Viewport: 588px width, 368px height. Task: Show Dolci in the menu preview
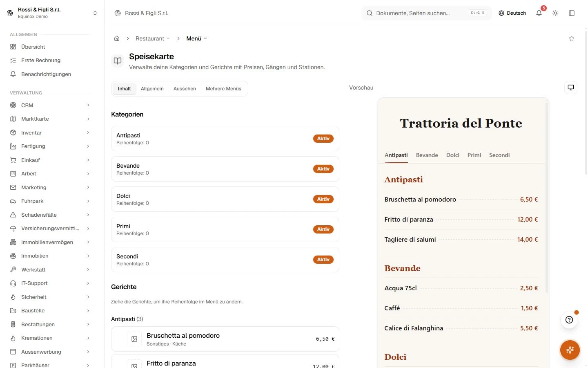tap(453, 155)
